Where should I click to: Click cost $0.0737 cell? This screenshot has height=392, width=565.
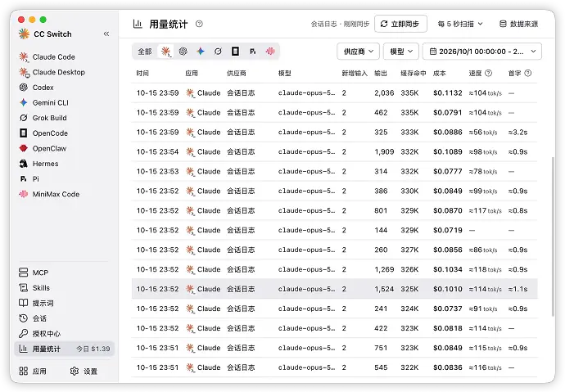pos(448,309)
